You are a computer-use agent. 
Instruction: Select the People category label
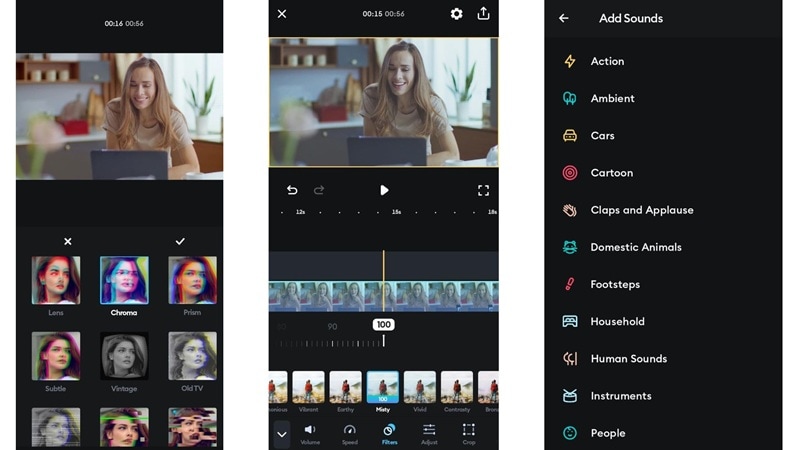(x=608, y=433)
